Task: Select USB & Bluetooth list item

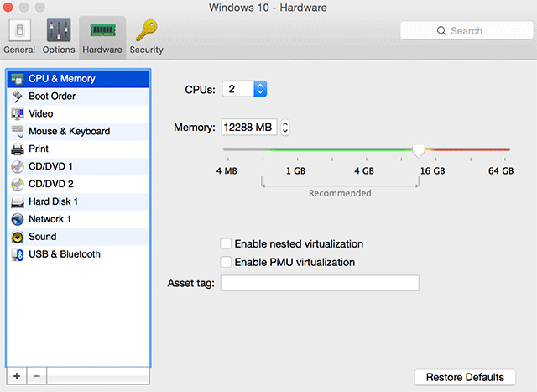Action: pyautogui.click(x=78, y=254)
